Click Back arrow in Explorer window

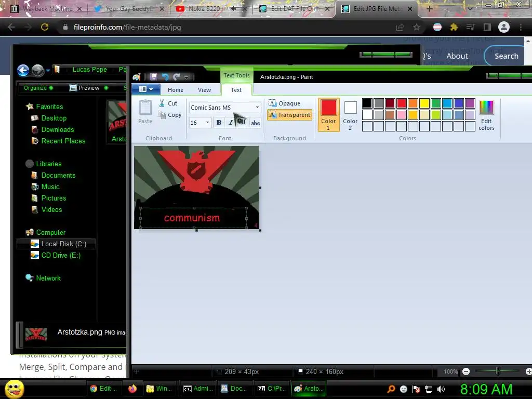(23, 70)
